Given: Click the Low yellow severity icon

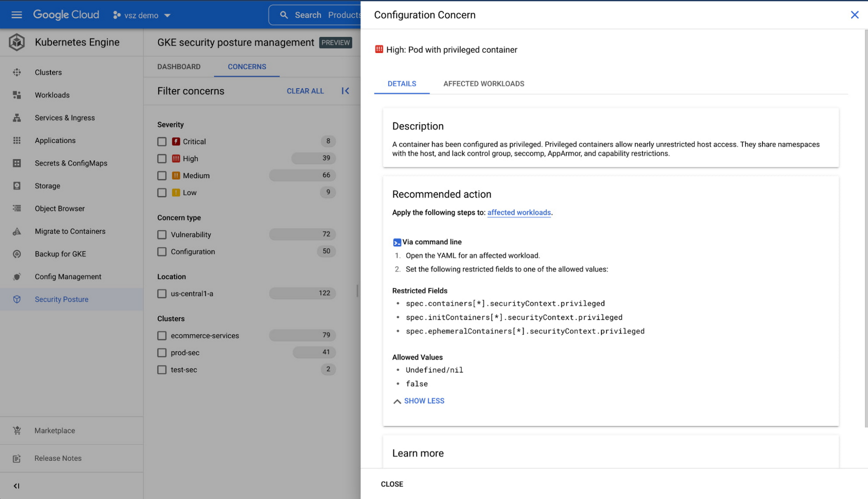Looking at the screenshot, I should 176,192.
